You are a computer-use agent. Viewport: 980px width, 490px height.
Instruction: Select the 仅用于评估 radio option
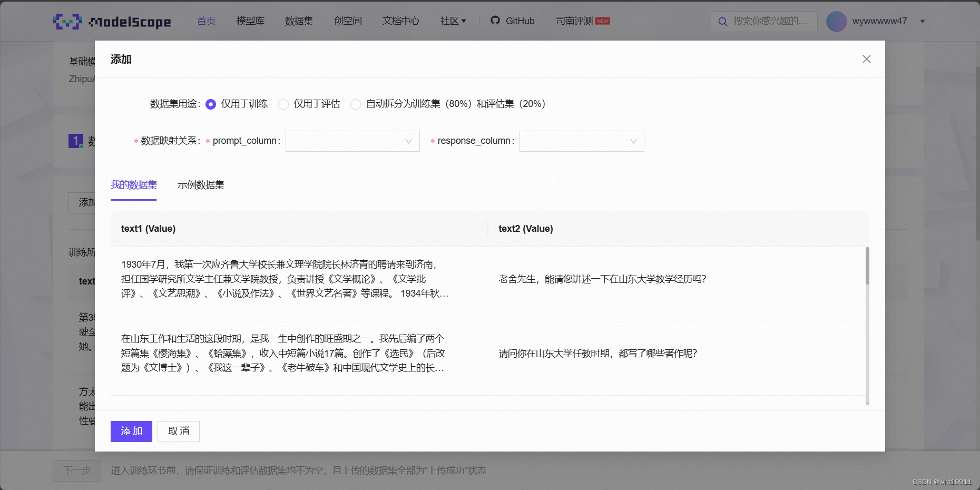tap(283, 104)
